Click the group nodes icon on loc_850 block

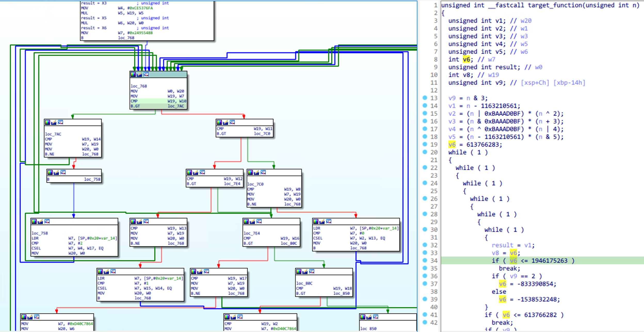click(x=375, y=317)
